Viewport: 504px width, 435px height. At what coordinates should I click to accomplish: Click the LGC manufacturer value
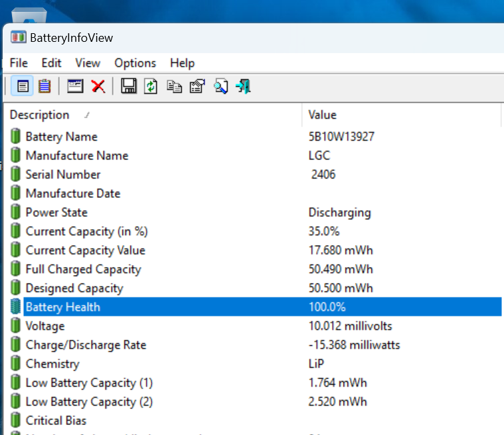(x=319, y=155)
